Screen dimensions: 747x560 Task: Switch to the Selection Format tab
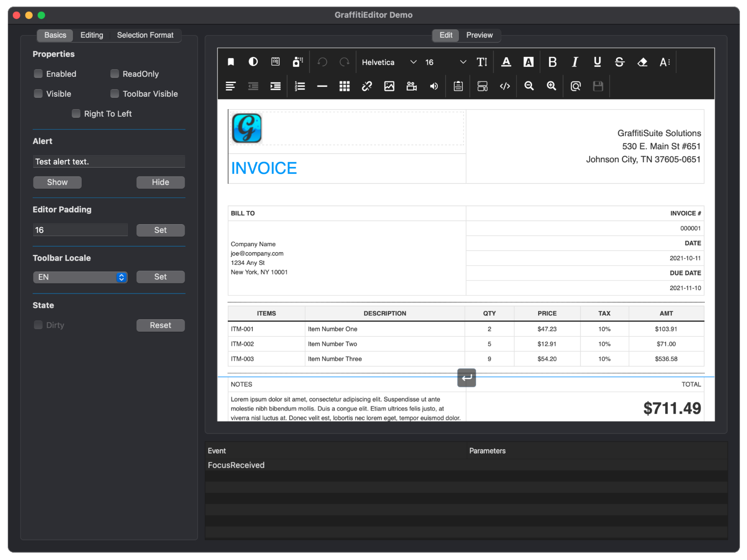145,35
